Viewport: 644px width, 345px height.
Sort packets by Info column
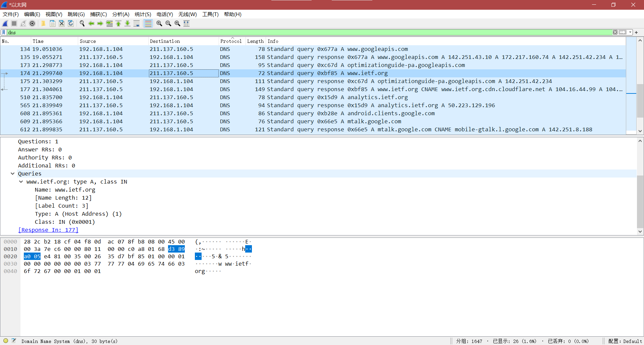[x=446, y=41]
